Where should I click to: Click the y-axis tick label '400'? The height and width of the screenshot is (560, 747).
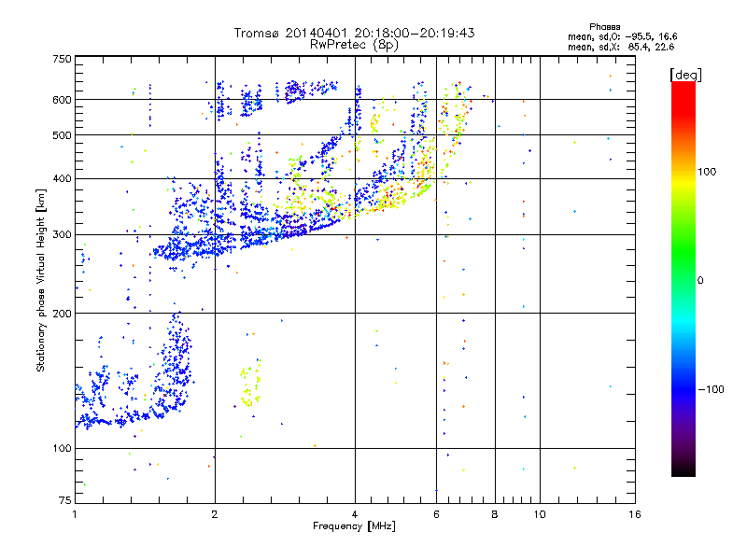(62, 179)
